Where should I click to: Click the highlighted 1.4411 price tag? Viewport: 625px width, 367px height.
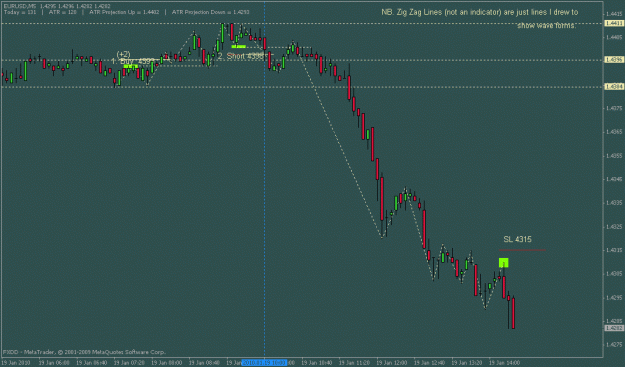pyautogui.click(x=614, y=24)
